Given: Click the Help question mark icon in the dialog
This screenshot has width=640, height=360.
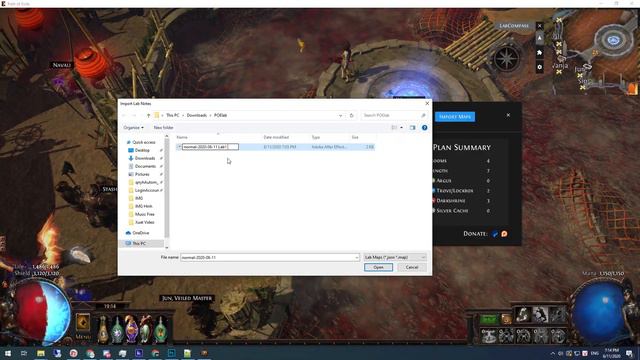Looking at the screenshot, I should click(424, 128).
